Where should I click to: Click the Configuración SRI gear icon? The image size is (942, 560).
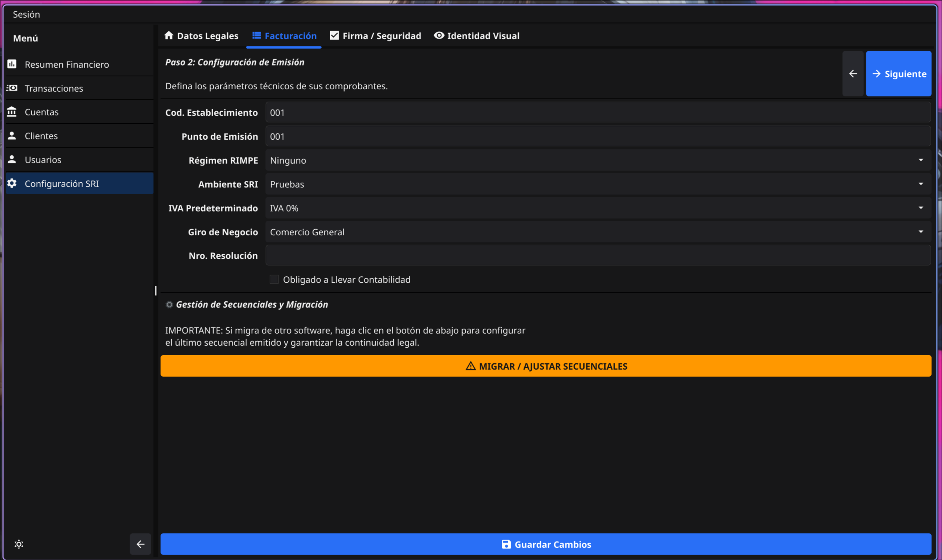coord(12,183)
